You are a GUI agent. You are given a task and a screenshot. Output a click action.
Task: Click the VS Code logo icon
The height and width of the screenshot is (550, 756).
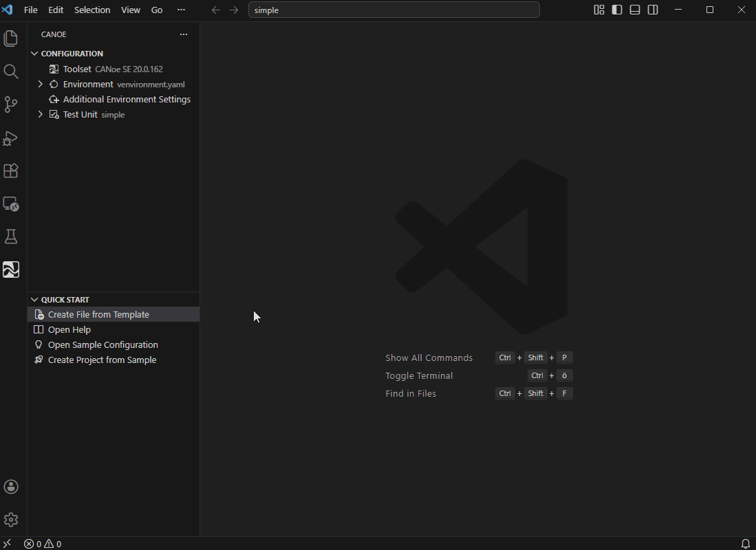8,10
